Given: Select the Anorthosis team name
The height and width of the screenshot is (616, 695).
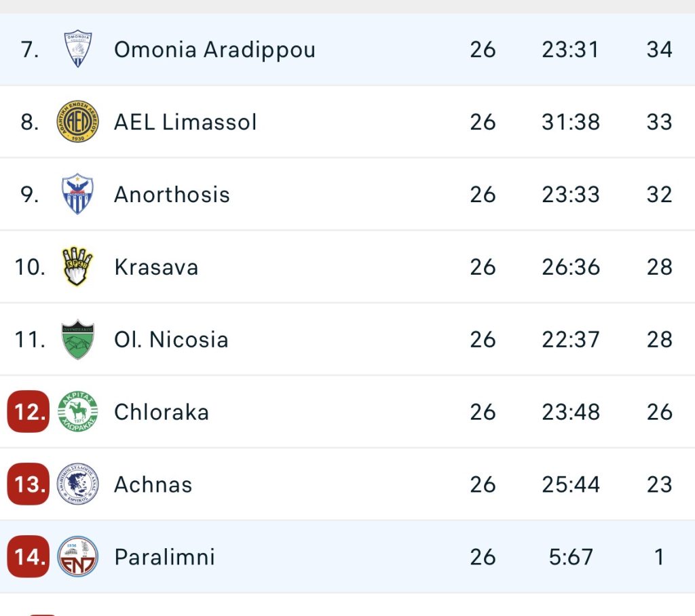Looking at the screenshot, I should pos(172,195).
